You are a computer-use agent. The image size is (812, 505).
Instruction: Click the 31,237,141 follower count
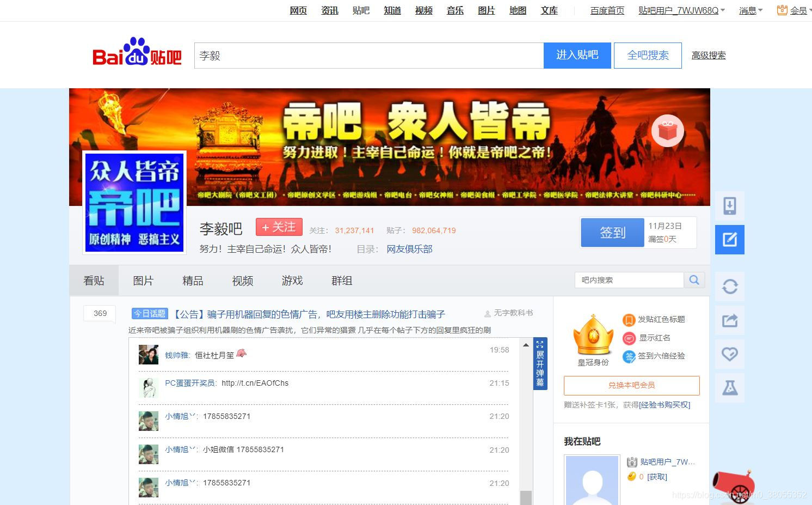(x=354, y=230)
